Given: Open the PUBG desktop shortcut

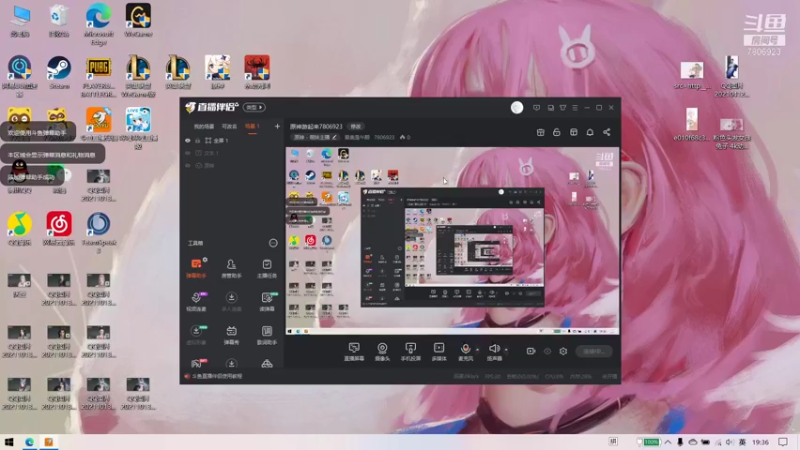Looking at the screenshot, I should pyautogui.click(x=98, y=77).
